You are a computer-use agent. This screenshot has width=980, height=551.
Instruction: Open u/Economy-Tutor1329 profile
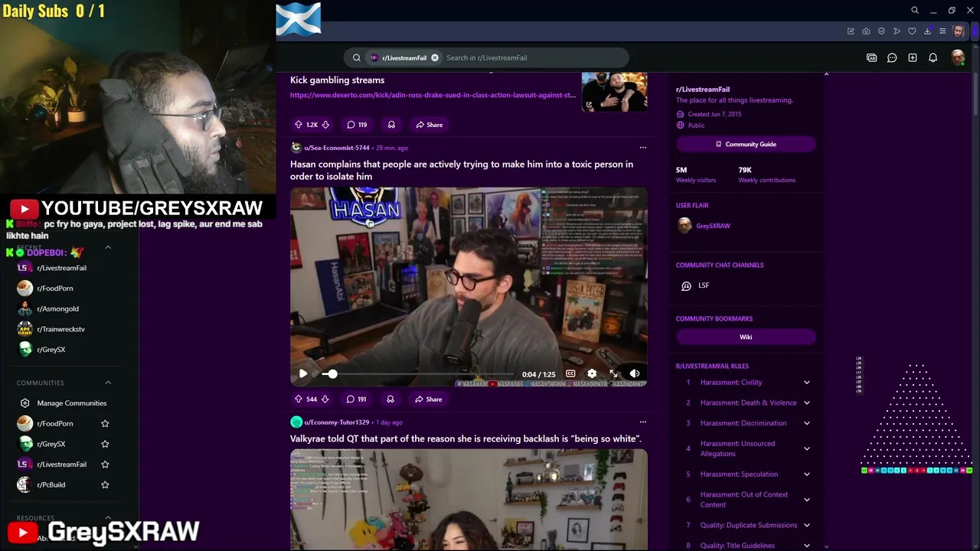pyautogui.click(x=336, y=422)
